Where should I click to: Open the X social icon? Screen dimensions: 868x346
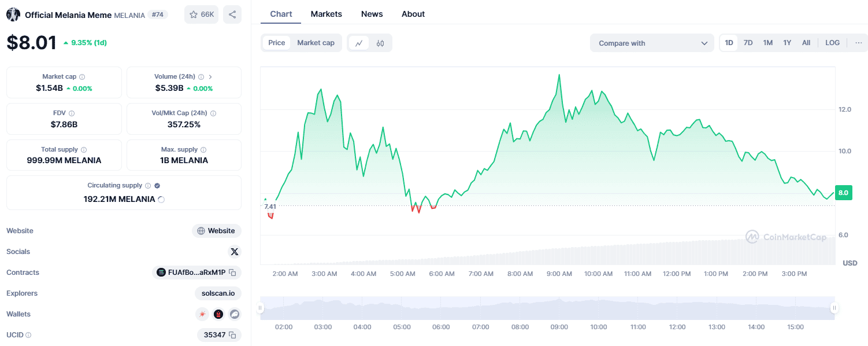(234, 252)
